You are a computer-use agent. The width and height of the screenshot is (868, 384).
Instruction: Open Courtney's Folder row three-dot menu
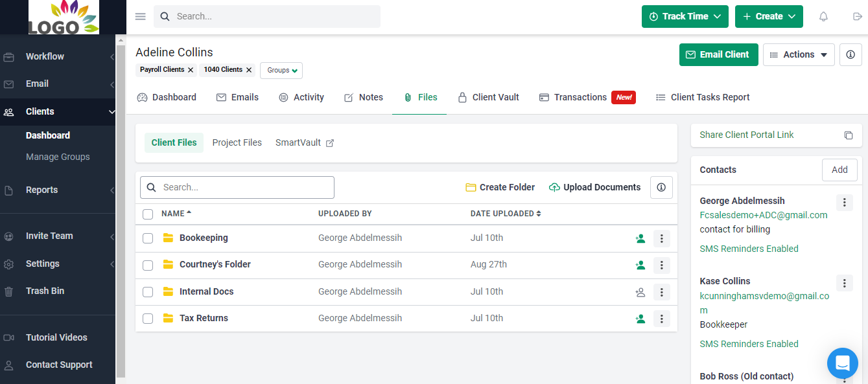coord(661,265)
